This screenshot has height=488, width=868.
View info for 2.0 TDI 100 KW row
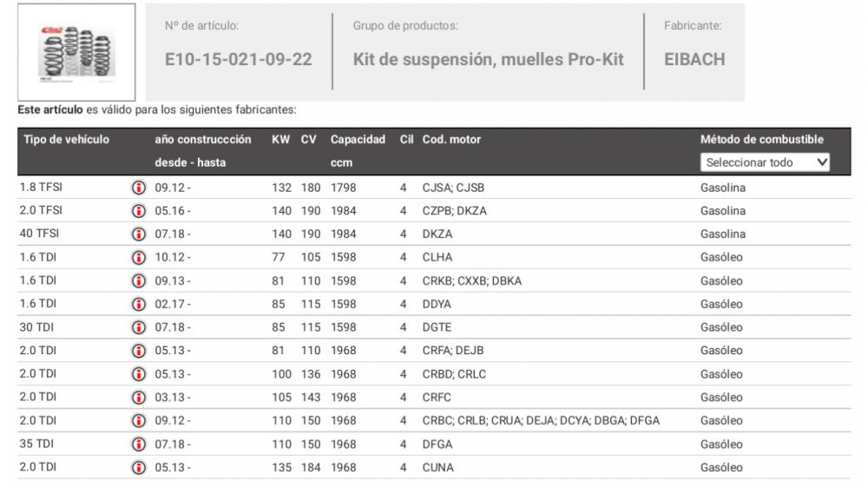(x=138, y=374)
